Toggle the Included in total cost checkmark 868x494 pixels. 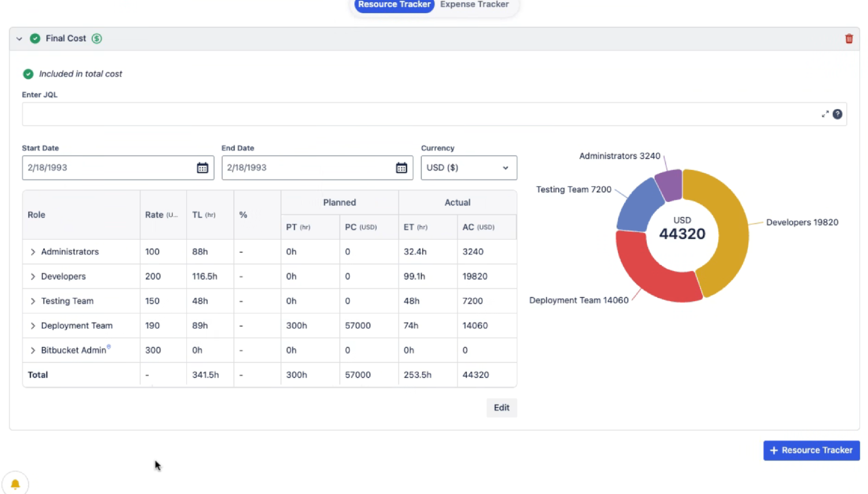pyautogui.click(x=28, y=74)
